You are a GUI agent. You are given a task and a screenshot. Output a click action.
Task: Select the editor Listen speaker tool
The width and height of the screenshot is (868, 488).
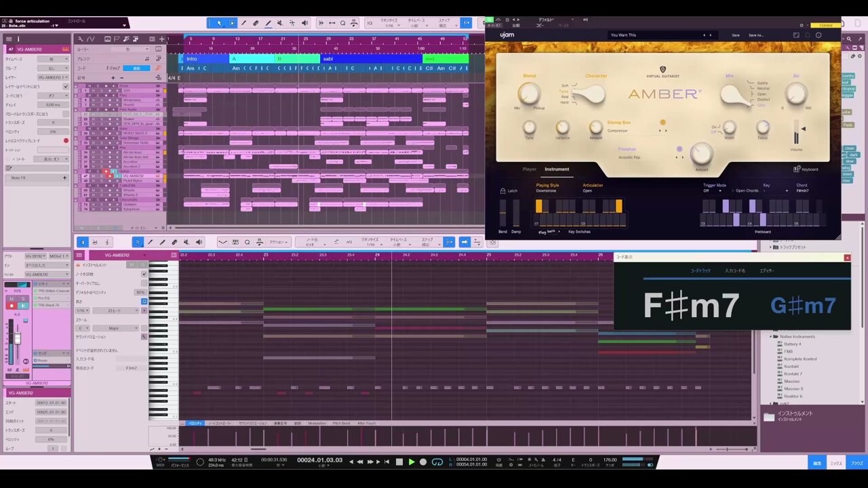pos(199,242)
